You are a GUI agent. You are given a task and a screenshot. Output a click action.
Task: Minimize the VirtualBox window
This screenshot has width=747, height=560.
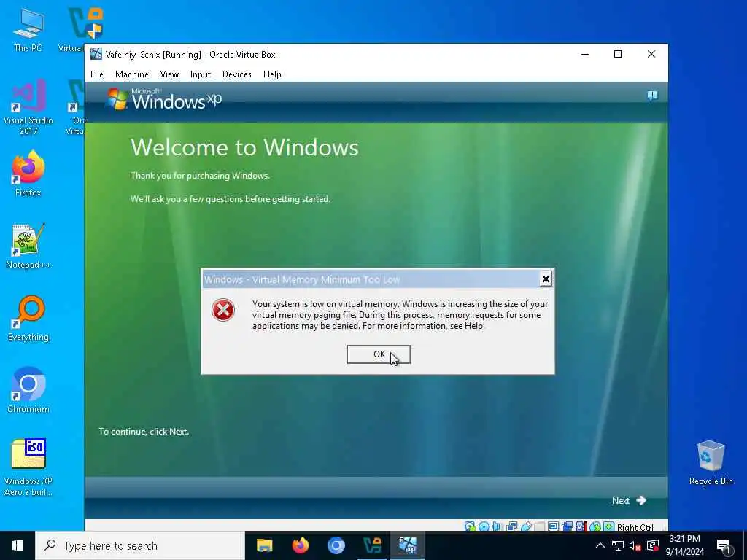pyautogui.click(x=585, y=54)
